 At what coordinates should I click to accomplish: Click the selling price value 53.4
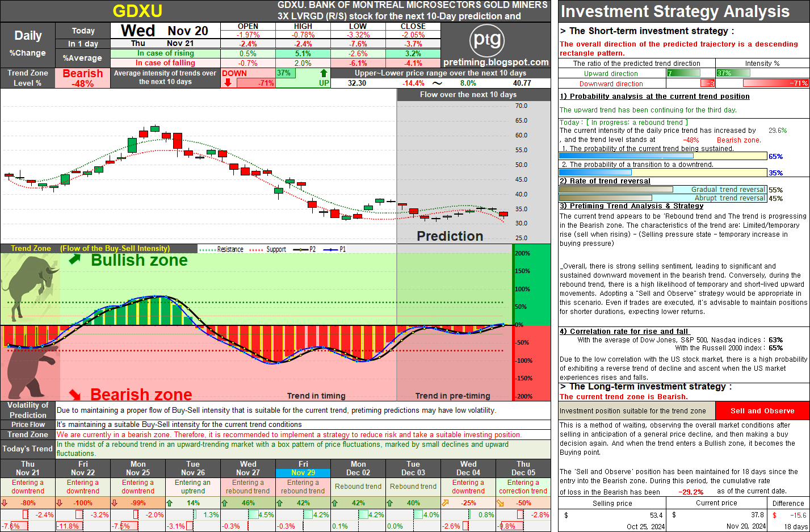[656, 516]
